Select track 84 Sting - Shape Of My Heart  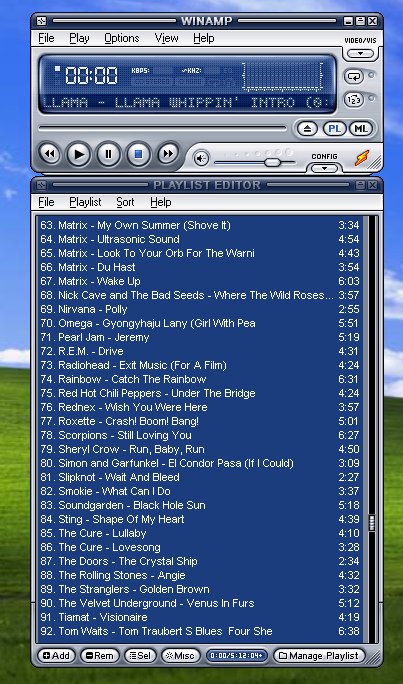click(x=200, y=519)
